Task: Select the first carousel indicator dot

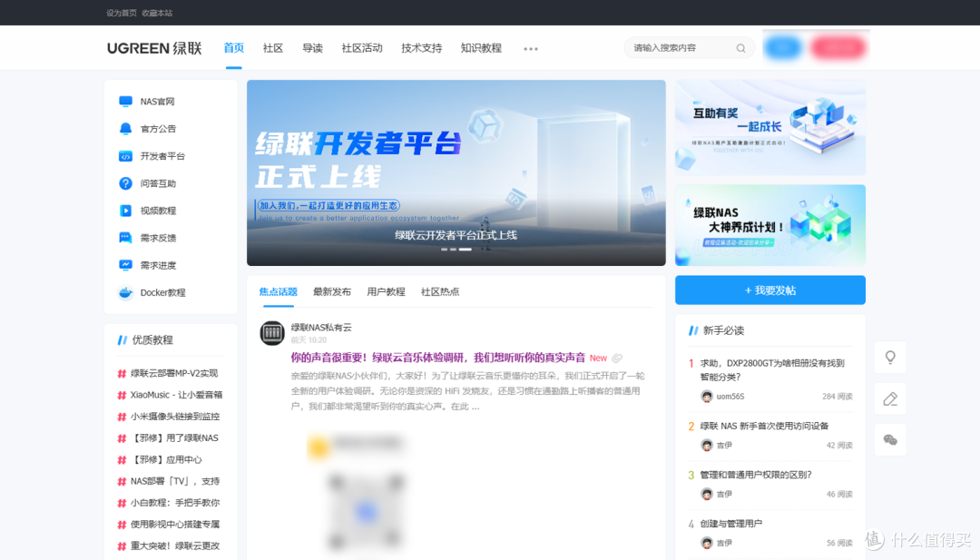Action: pos(445,250)
